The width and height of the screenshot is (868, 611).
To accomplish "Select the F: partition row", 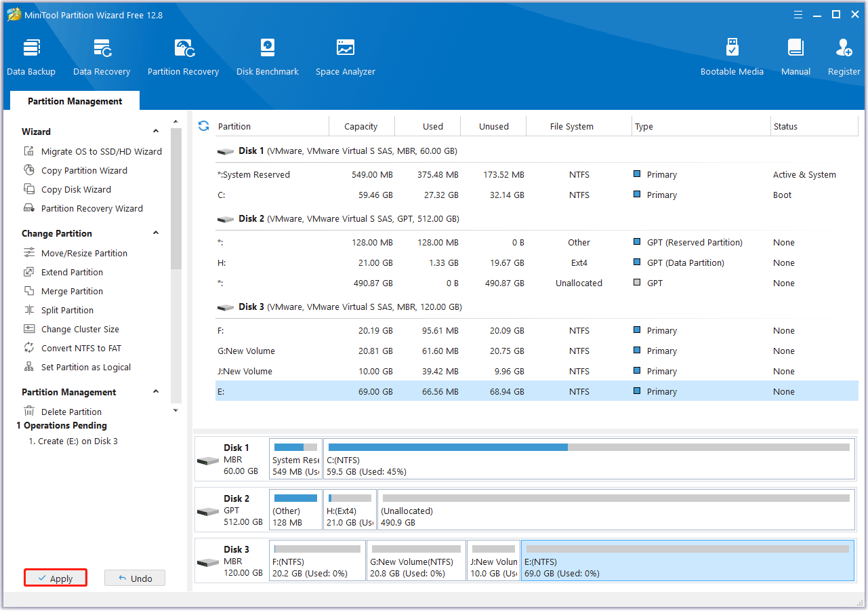I will click(536, 330).
